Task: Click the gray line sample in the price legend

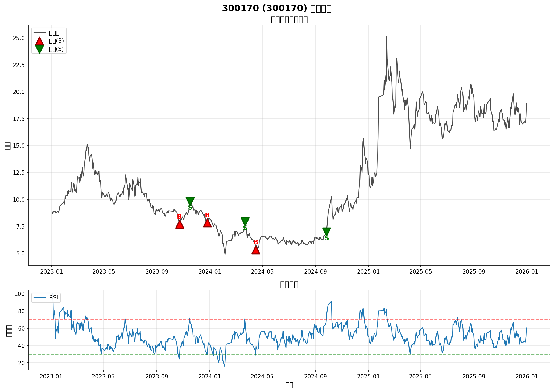Action: 39,33
